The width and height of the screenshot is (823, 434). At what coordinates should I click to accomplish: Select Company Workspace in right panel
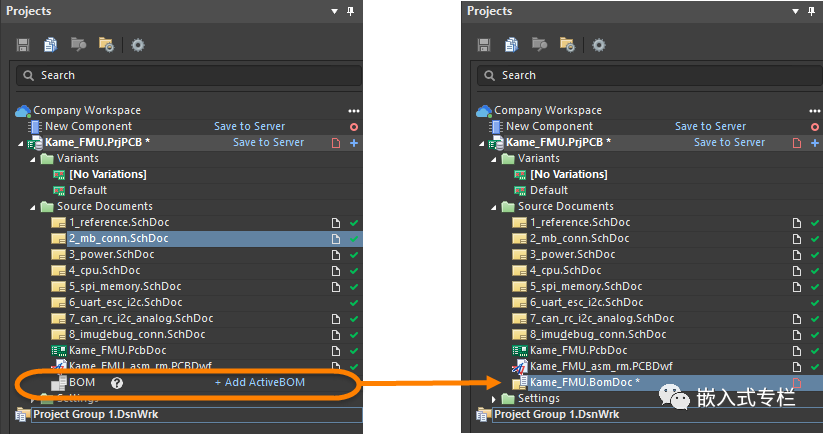click(547, 110)
